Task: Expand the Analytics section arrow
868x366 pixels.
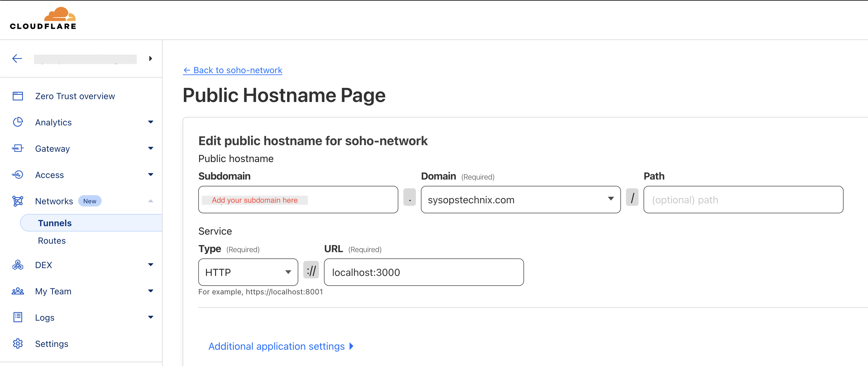Action: pyautogui.click(x=151, y=122)
